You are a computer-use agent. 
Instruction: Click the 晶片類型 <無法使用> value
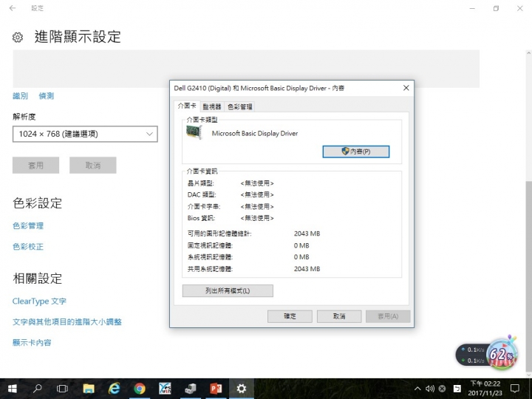coord(257,183)
